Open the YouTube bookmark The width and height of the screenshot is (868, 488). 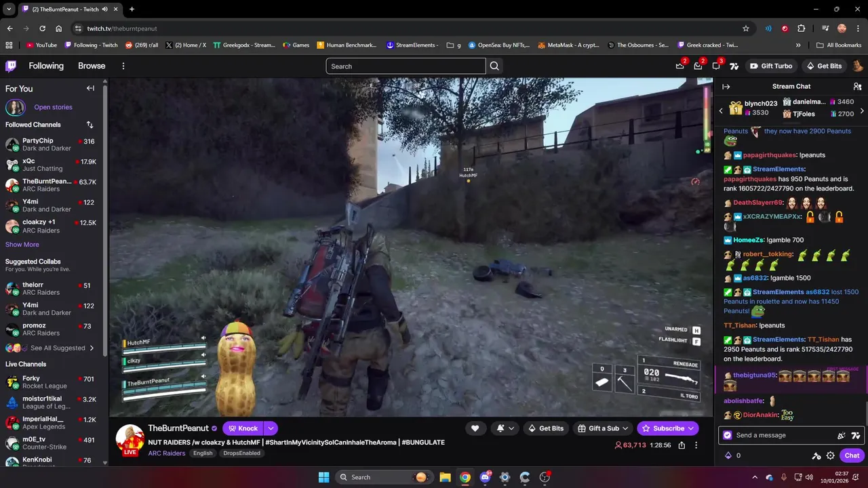coord(41,45)
